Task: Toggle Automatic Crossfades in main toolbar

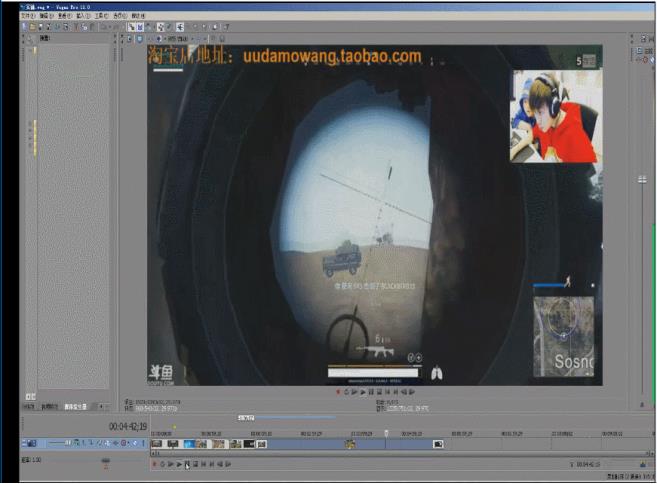Action: (x=140, y=27)
